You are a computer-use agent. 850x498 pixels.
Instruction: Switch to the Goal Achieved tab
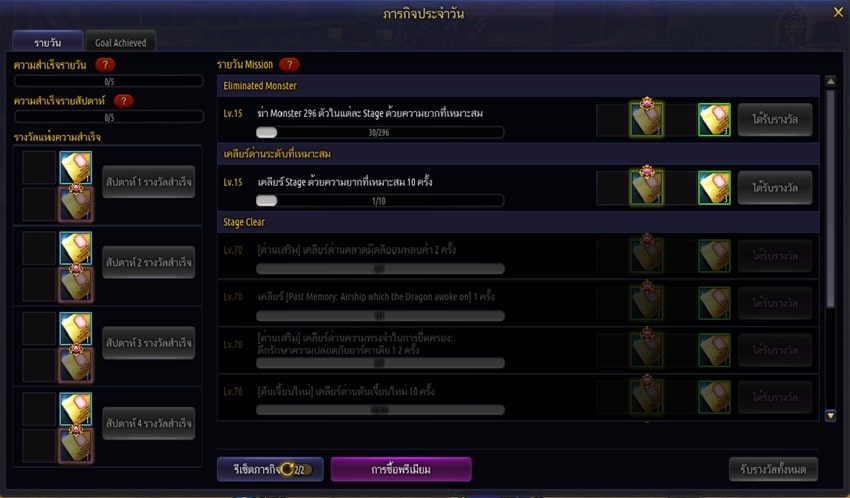[121, 41]
